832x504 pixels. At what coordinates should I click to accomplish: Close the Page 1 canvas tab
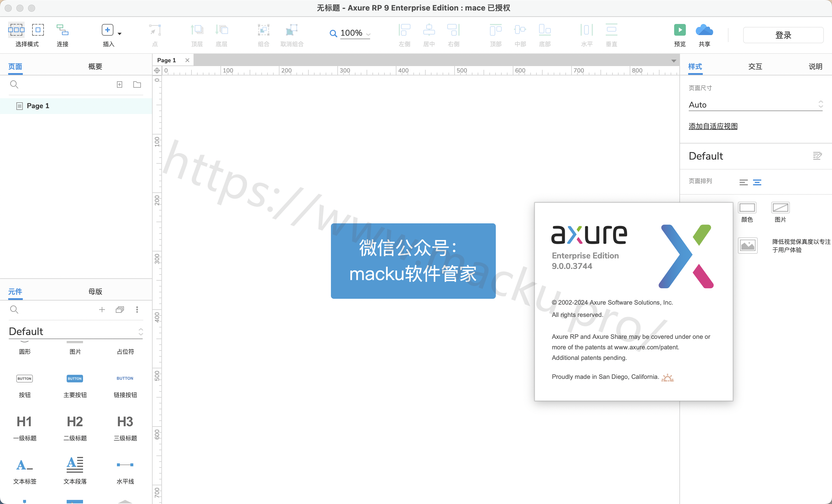pyautogui.click(x=187, y=60)
